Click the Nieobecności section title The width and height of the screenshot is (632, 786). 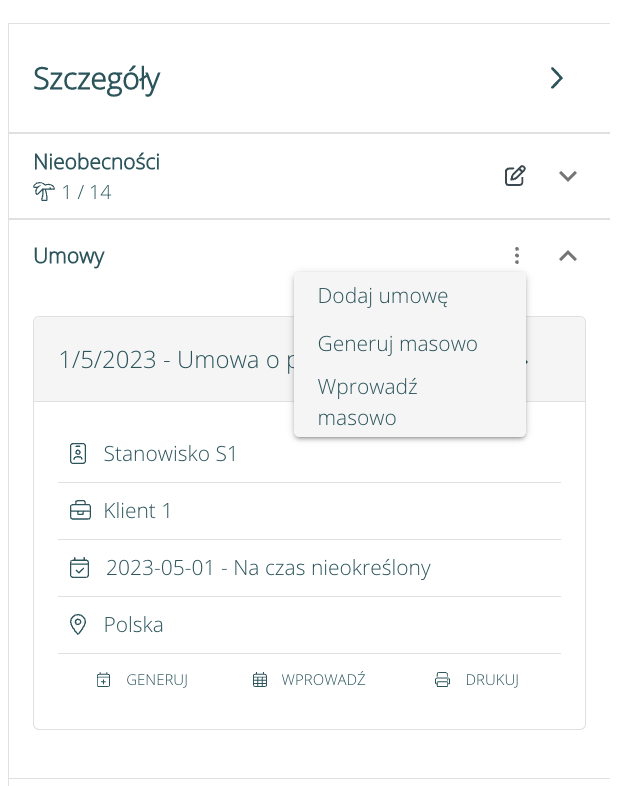coord(96,162)
